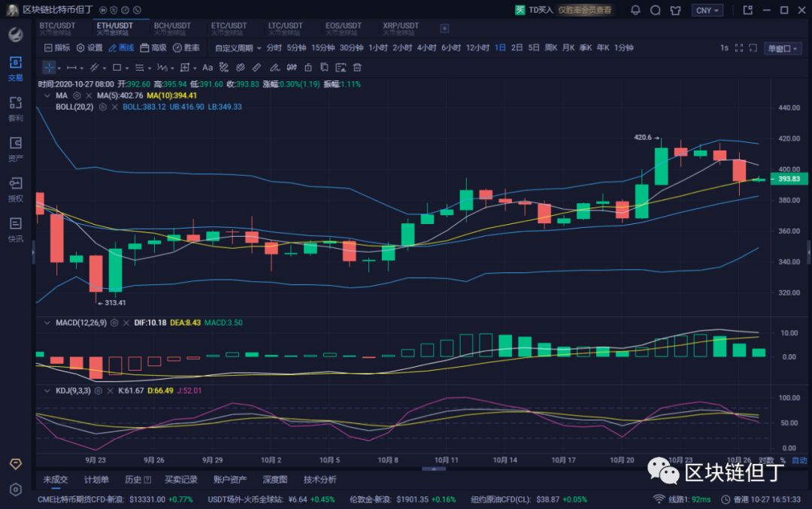This screenshot has width=812, height=509.
Task: Add a new symbol tab with plus
Action: pos(444,29)
